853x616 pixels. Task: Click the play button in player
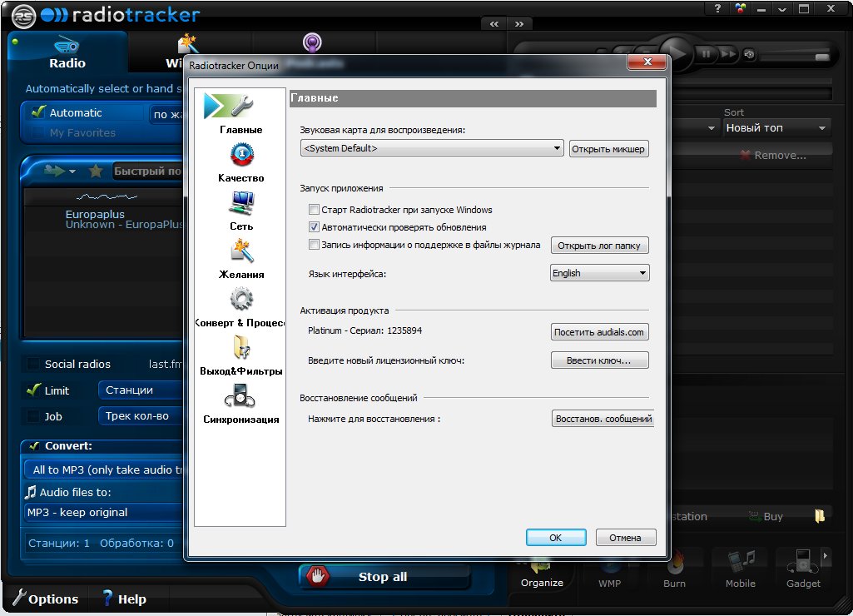click(677, 52)
